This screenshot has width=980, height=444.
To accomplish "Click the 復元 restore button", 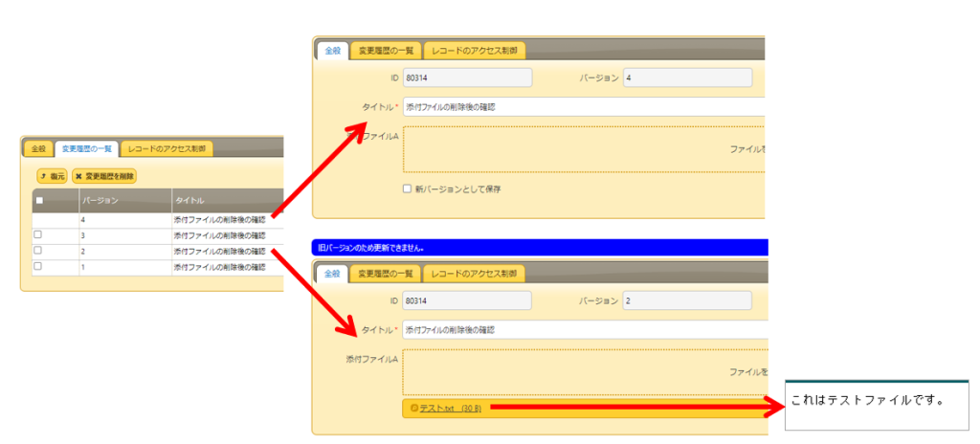I will (x=52, y=176).
